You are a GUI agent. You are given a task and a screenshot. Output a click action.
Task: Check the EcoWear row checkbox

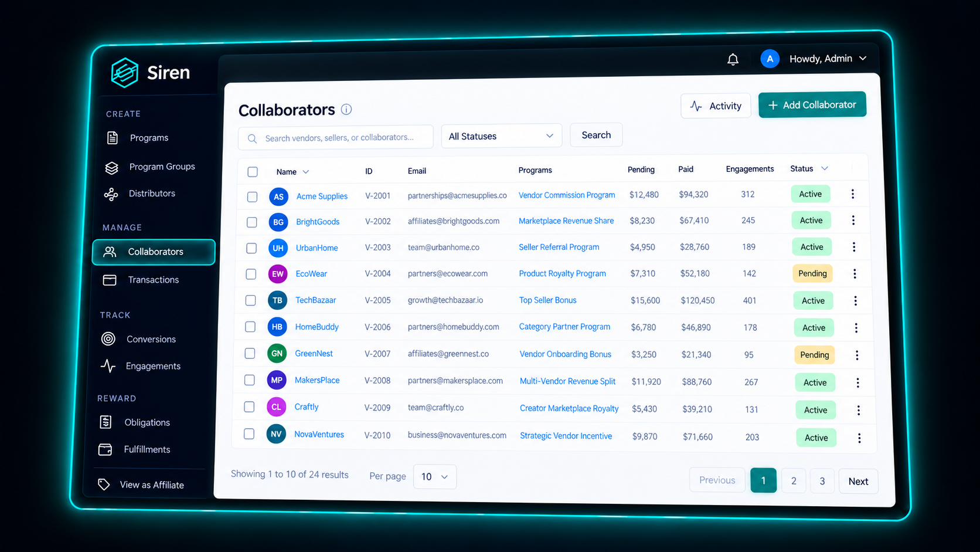pos(251,274)
